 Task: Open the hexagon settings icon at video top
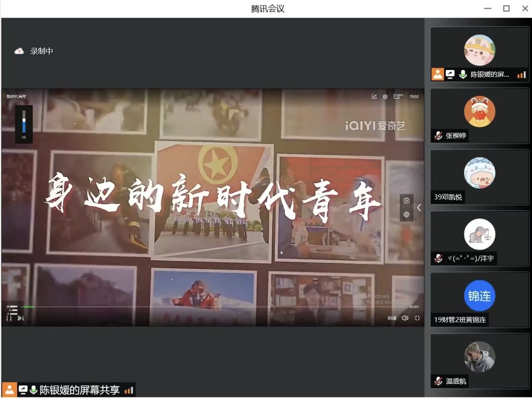pos(385,97)
